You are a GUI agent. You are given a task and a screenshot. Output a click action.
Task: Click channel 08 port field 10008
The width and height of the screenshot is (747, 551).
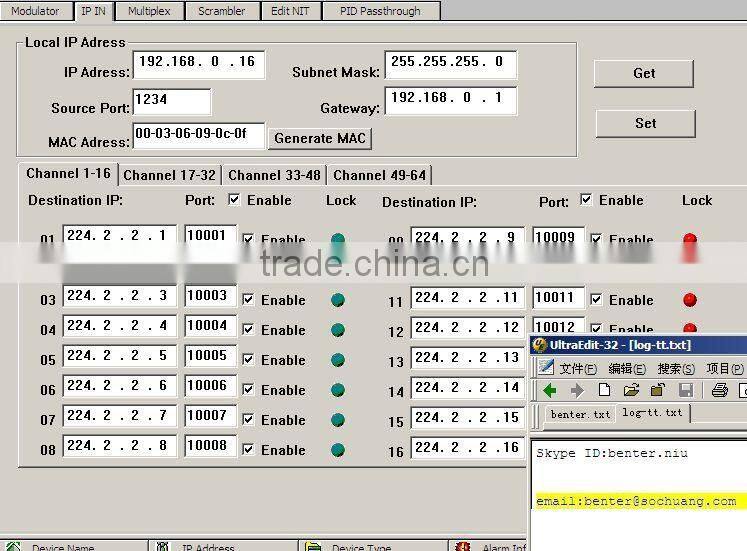pyautogui.click(x=210, y=446)
